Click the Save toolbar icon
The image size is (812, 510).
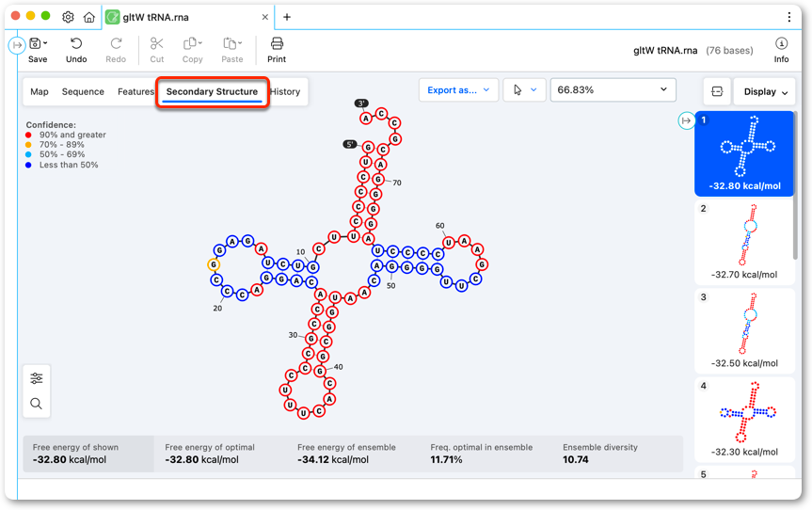point(35,43)
